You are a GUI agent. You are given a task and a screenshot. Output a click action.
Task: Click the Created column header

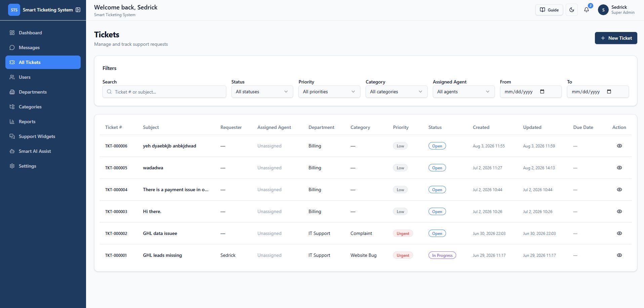click(x=481, y=127)
